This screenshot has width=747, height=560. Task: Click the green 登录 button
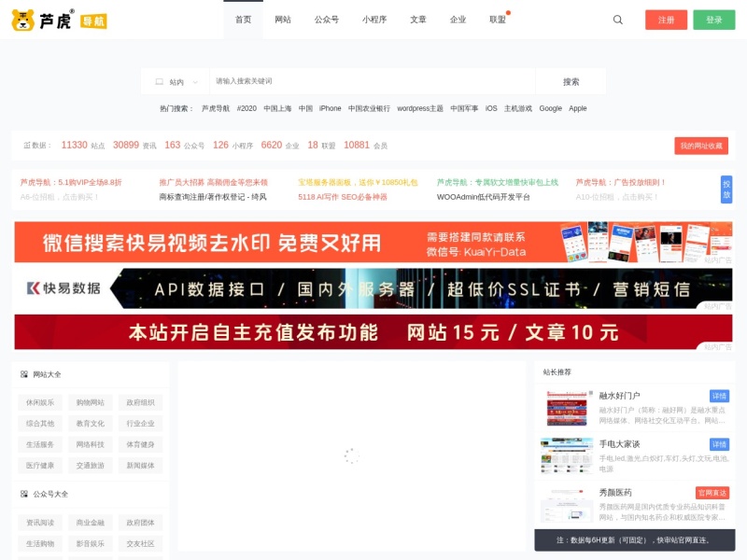[x=713, y=20]
